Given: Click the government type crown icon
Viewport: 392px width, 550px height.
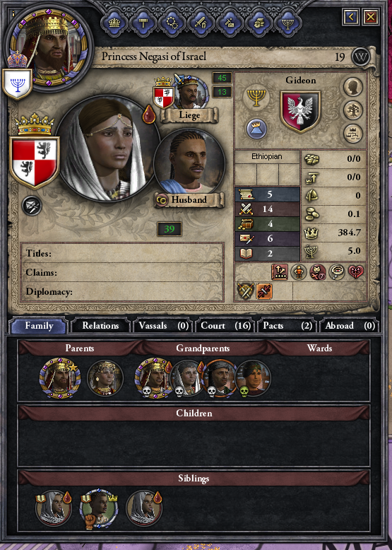Looking at the screenshot, I should 256,129.
